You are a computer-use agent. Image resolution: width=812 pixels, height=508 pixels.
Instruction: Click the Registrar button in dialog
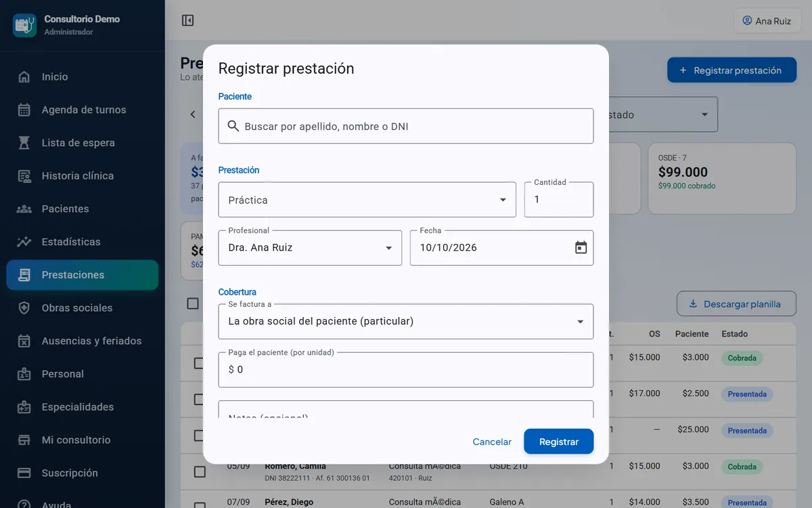pyautogui.click(x=559, y=442)
